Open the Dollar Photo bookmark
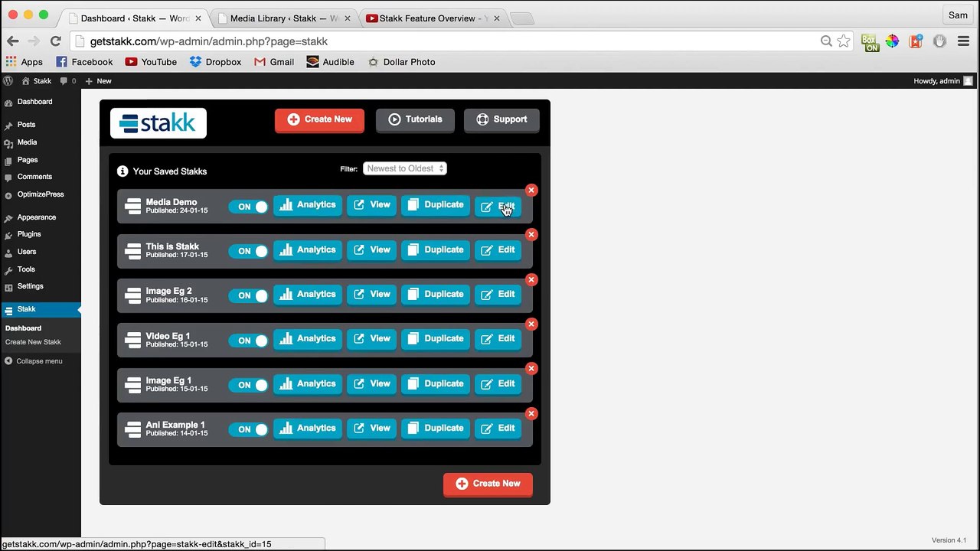The width and height of the screenshot is (980, 551). (x=401, y=62)
